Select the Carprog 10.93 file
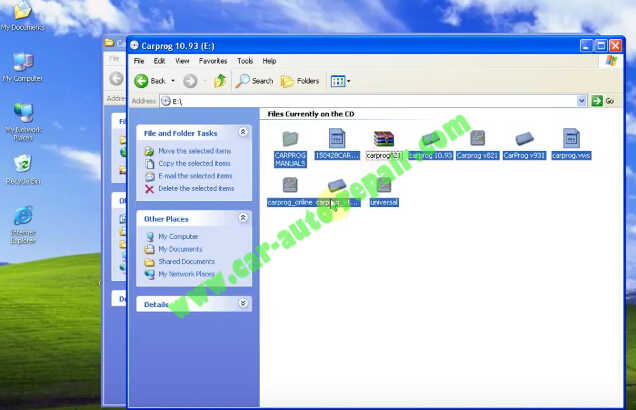The image size is (636, 410). click(x=430, y=145)
